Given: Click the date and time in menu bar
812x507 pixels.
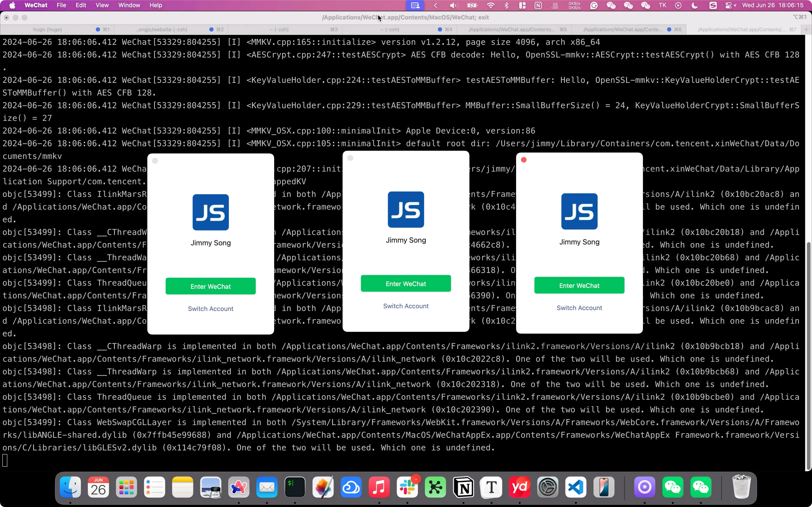Looking at the screenshot, I should coord(772,5).
